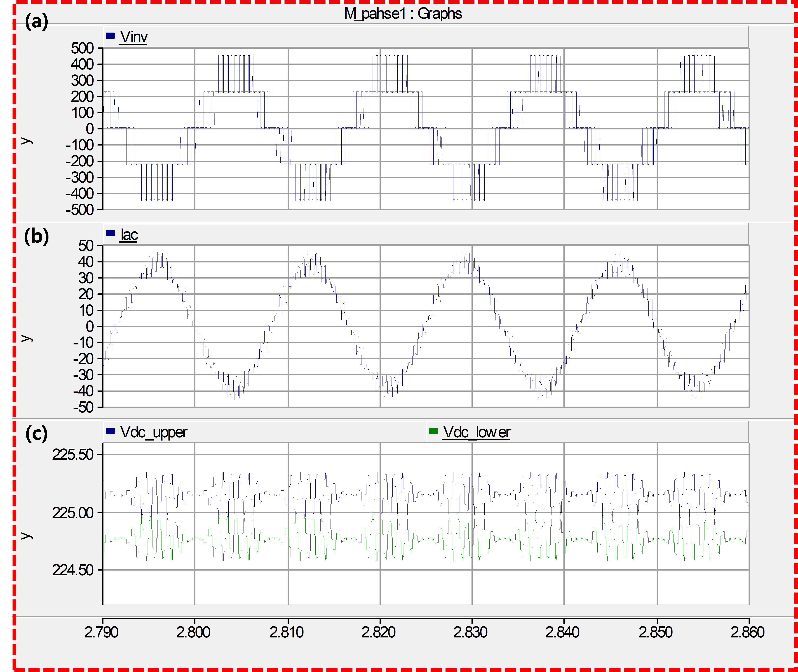Select the Vdc_lower curve label
798x672 pixels.
pos(476,432)
